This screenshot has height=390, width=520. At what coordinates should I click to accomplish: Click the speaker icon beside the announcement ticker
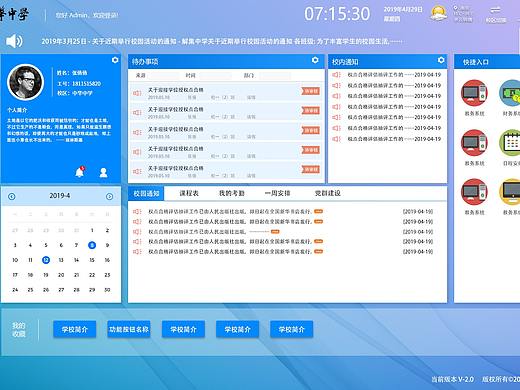pyautogui.click(x=14, y=41)
